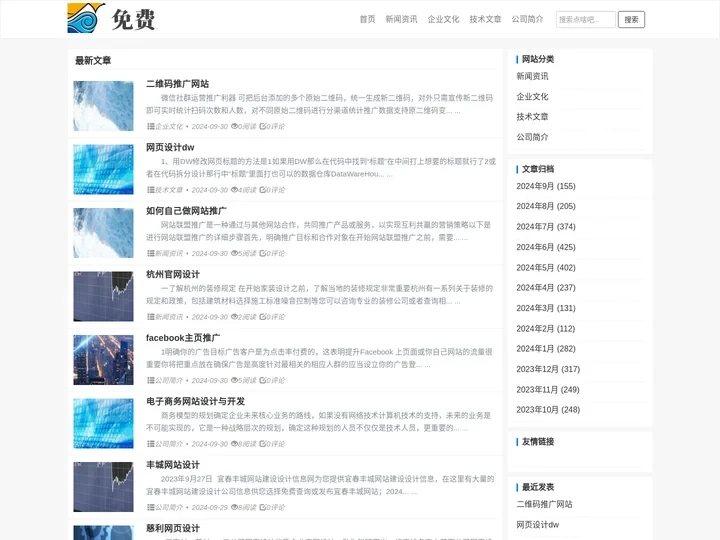Viewport: 720px width, 540px height.
Task: Focus the search input field in header
Action: tap(585, 19)
